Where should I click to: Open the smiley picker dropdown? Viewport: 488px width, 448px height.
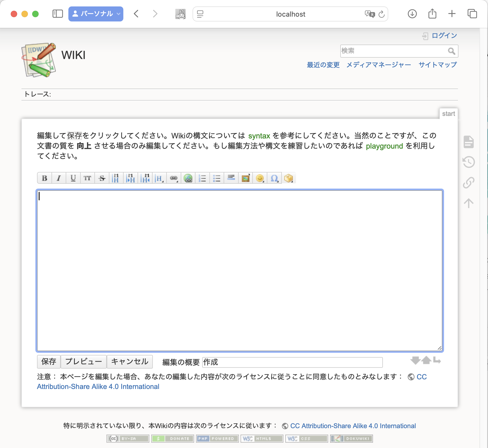260,178
